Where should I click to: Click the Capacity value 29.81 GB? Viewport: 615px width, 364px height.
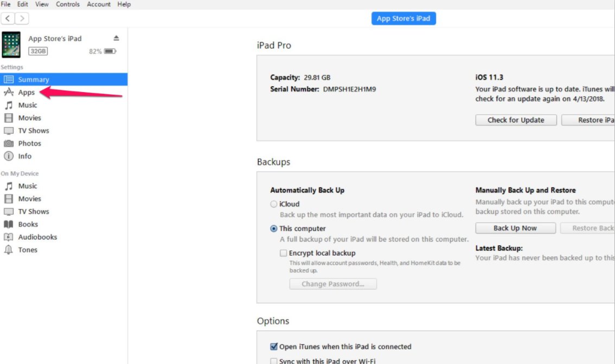317,77
